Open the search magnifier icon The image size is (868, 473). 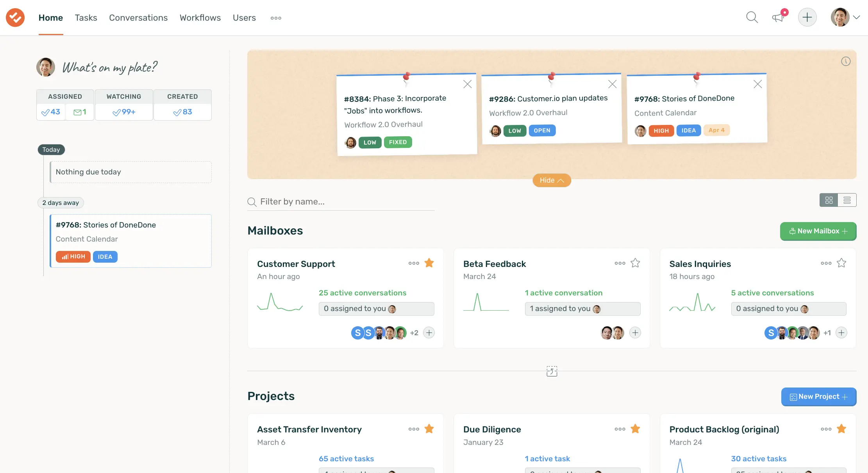click(x=752, y=18)
